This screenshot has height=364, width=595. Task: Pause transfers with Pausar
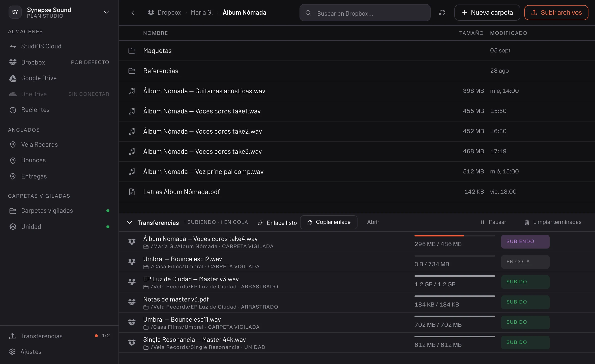pos(493,222)
